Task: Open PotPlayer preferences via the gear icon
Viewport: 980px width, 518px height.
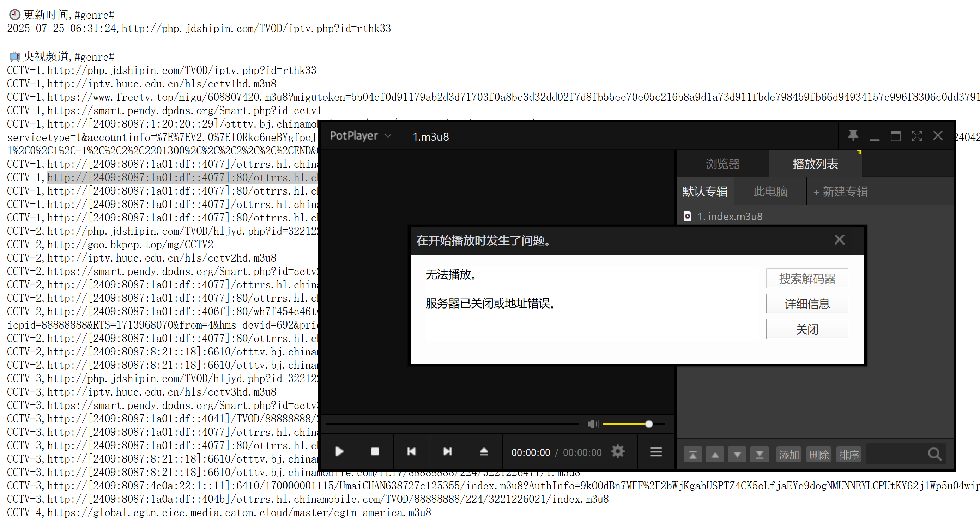Action: click(x=617, y=451)
